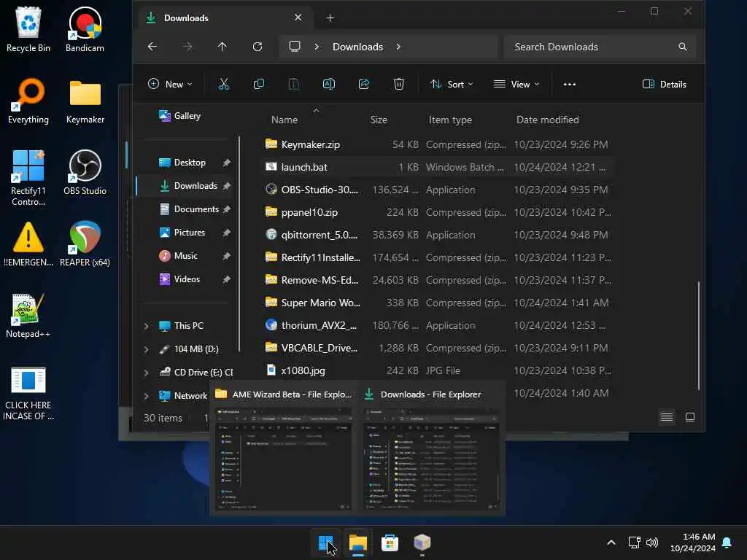The height and width of the screenshot is (560, 747).
Task: Unpin Desktop from quick access
Action: point(227,163)
